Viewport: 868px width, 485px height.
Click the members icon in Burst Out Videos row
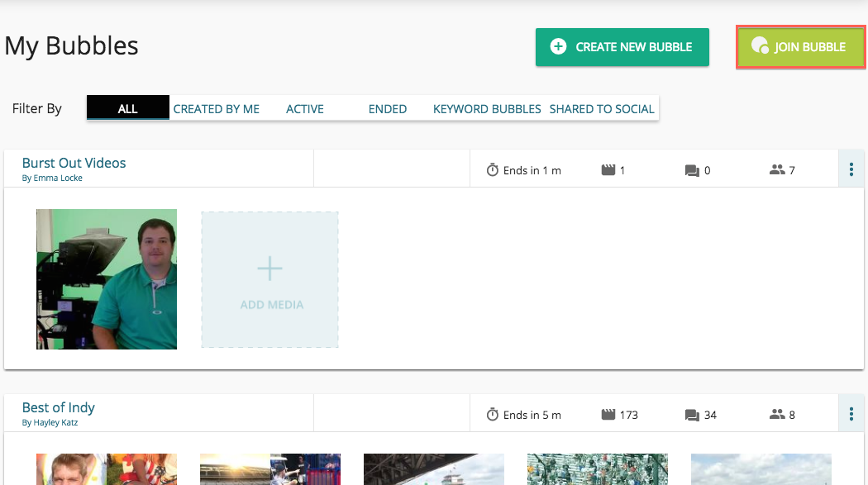(x=776, y=170)
